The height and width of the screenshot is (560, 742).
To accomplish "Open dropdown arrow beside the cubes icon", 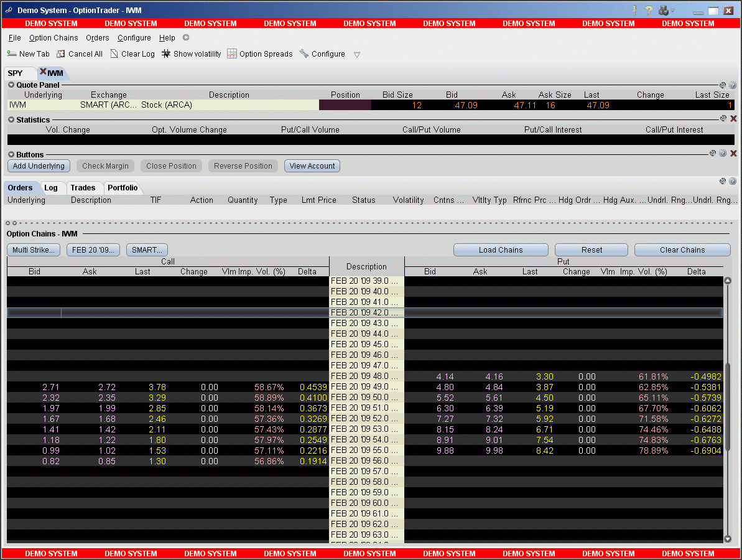I will click(x=672, y=11).
